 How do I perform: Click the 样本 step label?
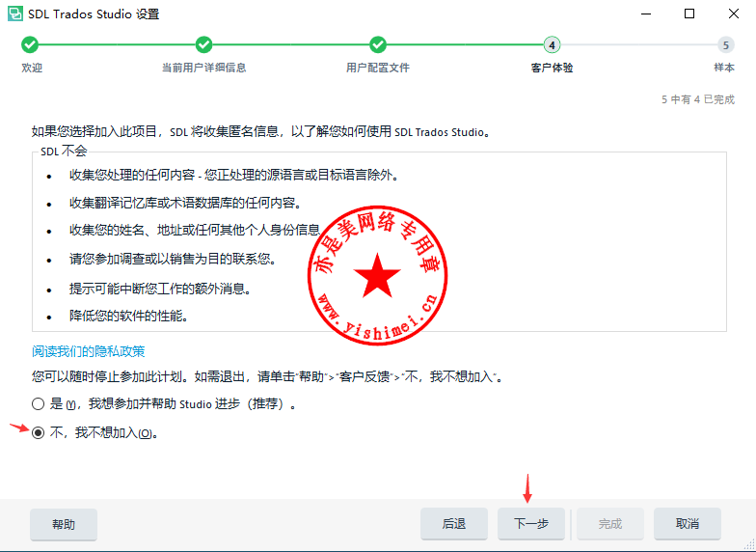(724, 68)
